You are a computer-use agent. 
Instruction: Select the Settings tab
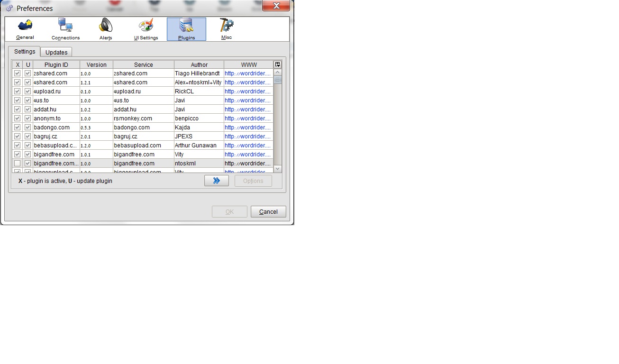tap(25, 52)
